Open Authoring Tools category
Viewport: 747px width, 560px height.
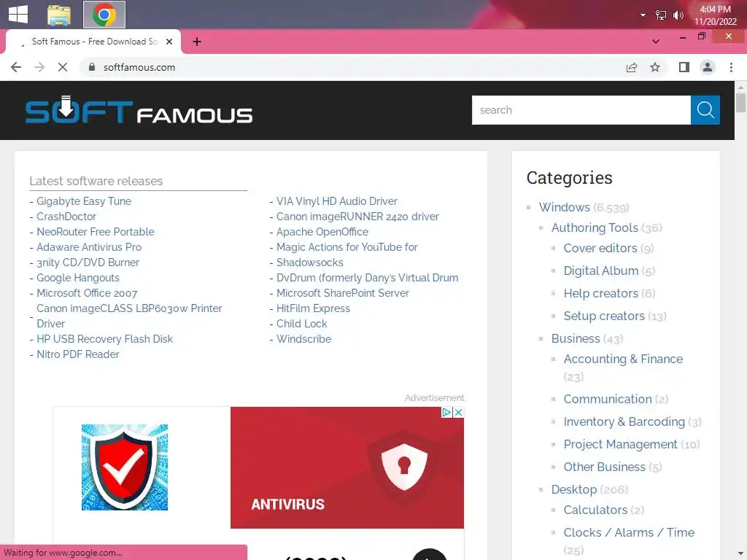click(x=595, y=227)
